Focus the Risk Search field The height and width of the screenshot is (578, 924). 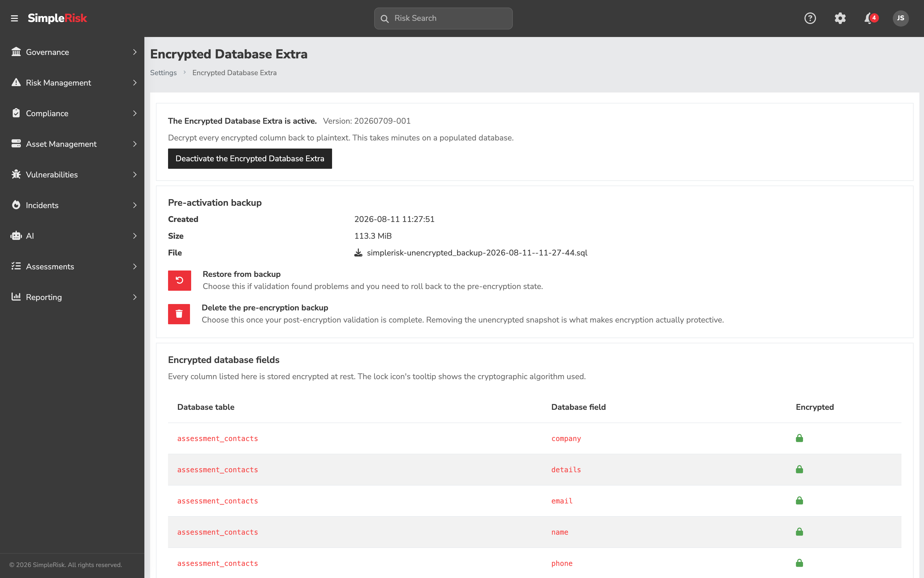(443, 18)
